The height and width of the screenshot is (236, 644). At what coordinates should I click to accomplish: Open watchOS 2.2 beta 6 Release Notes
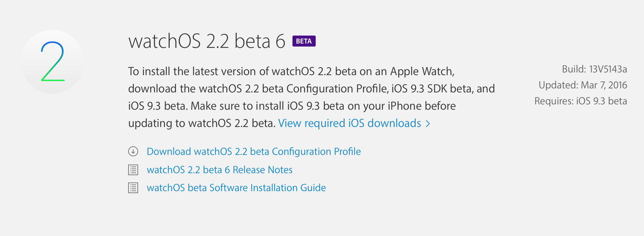point(219,170)
